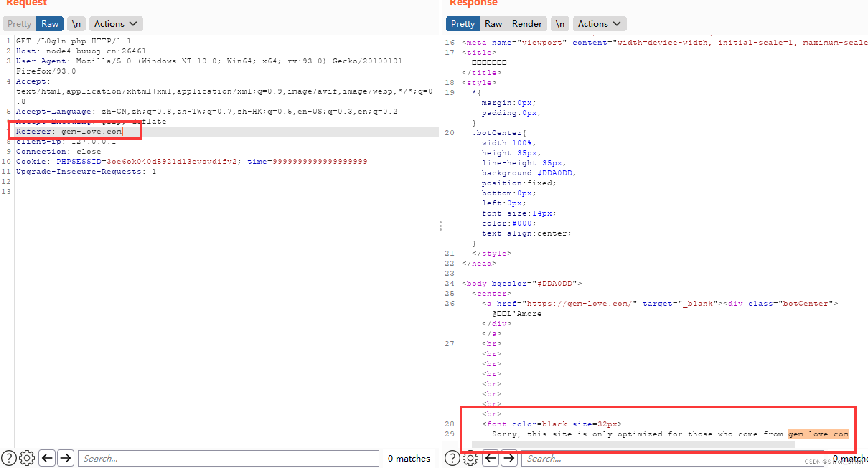868x468 pixels.
Task: Click the request panel help icon
Action: pos(9,458)
